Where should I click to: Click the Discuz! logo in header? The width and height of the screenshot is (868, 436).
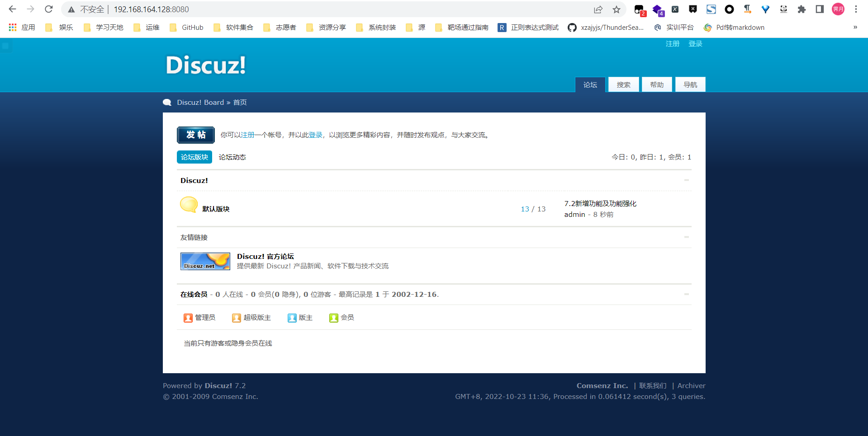pyautogui.click(x=206, y=65)
